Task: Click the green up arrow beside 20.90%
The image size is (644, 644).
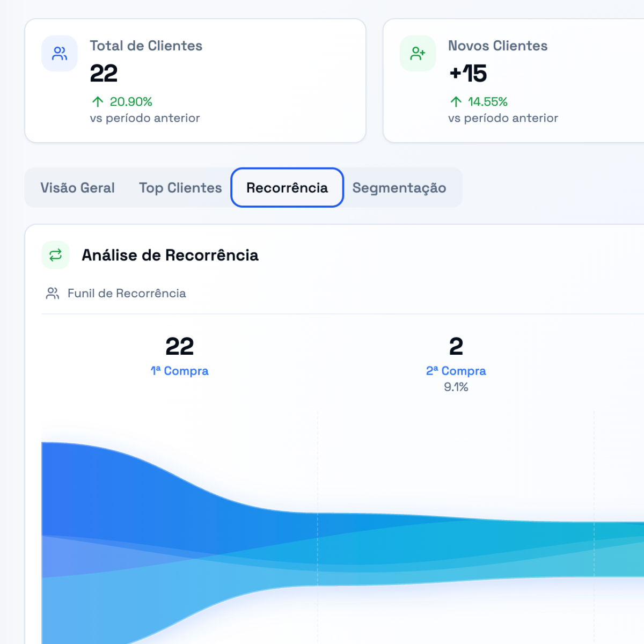Action: pos(98,101)
